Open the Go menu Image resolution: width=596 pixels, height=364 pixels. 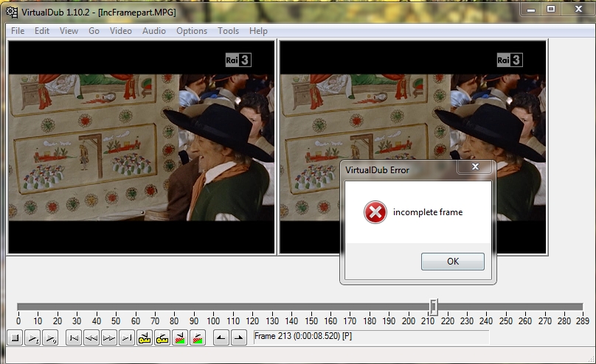point(94,31)
